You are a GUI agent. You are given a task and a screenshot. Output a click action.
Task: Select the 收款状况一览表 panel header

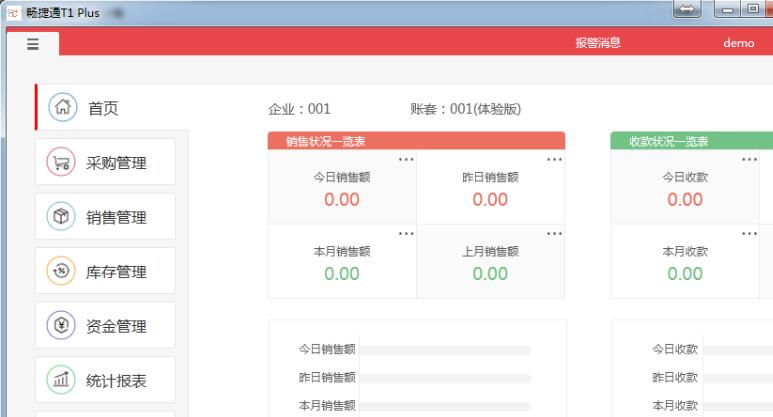691,141
